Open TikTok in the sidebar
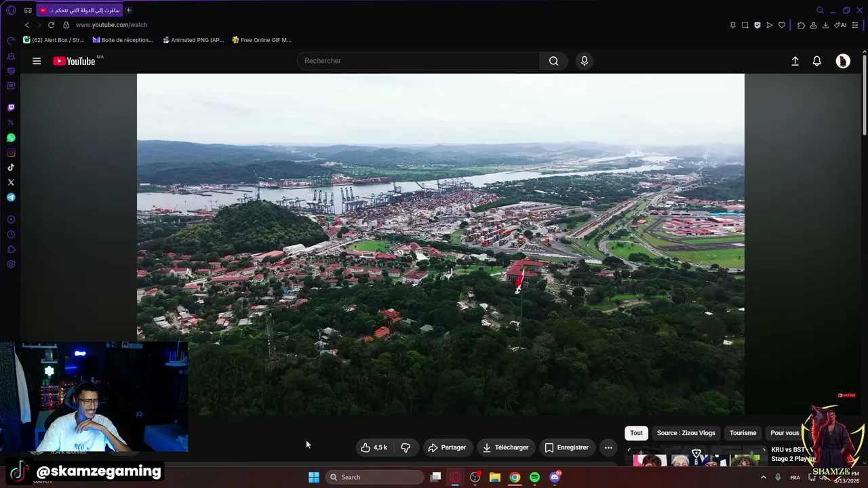The image size is (868, 488). [x=11, y=167]
